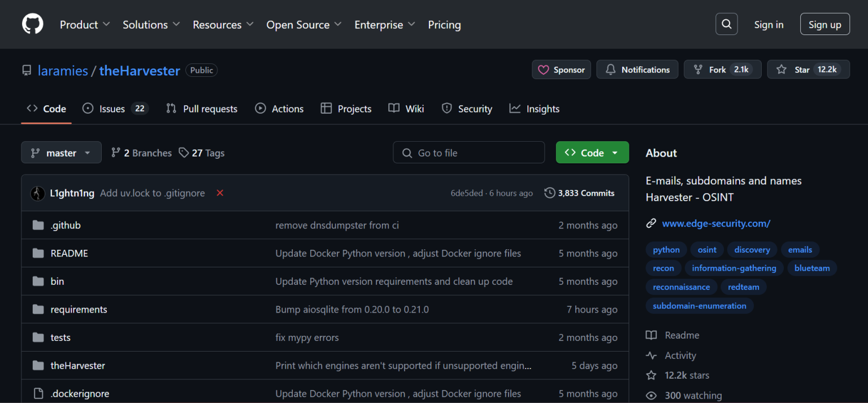Viewport: 868px width, 403px height.
Task: Expand the Product menu in header
Action: [79, 25]
